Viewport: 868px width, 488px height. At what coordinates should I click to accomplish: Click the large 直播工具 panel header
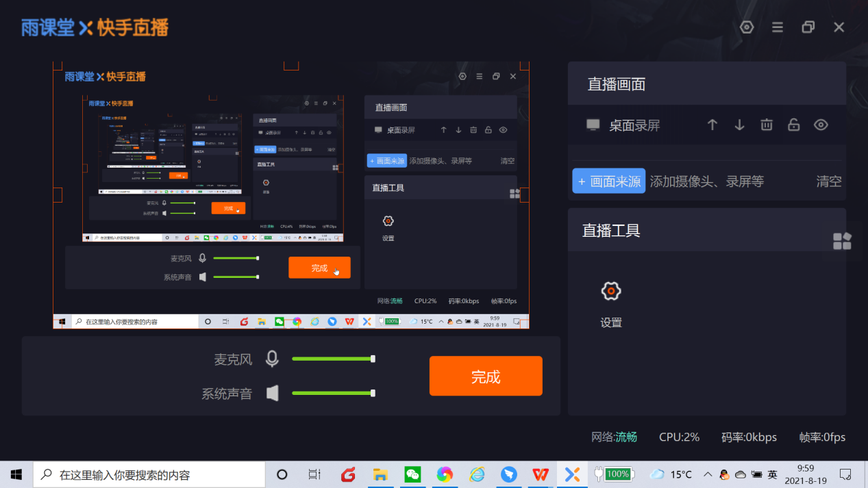coord(707,230)
